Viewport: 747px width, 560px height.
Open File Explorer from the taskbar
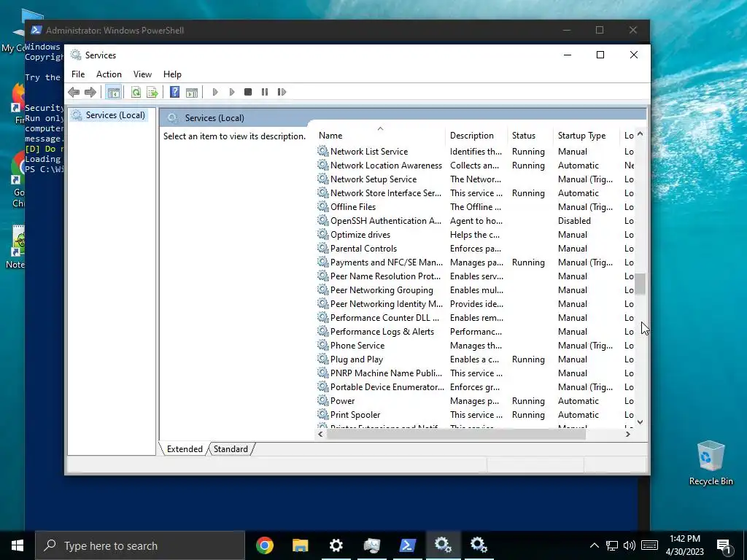click(300, 545)
